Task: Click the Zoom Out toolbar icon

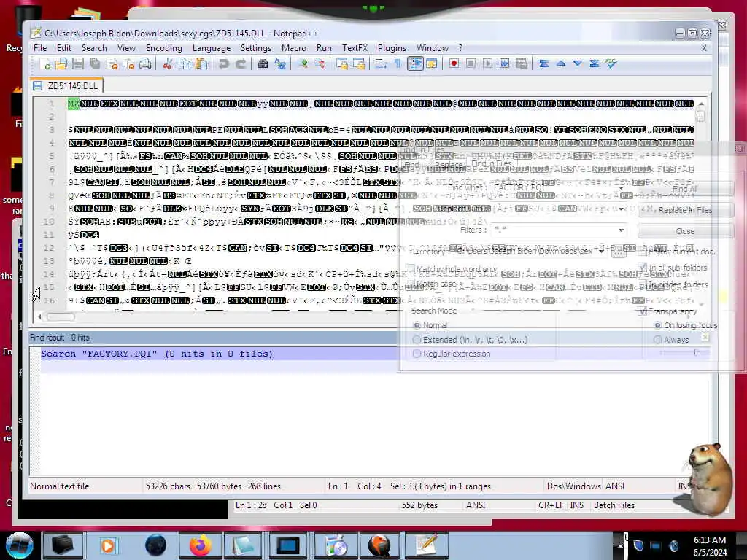Action: coord(320,64)
